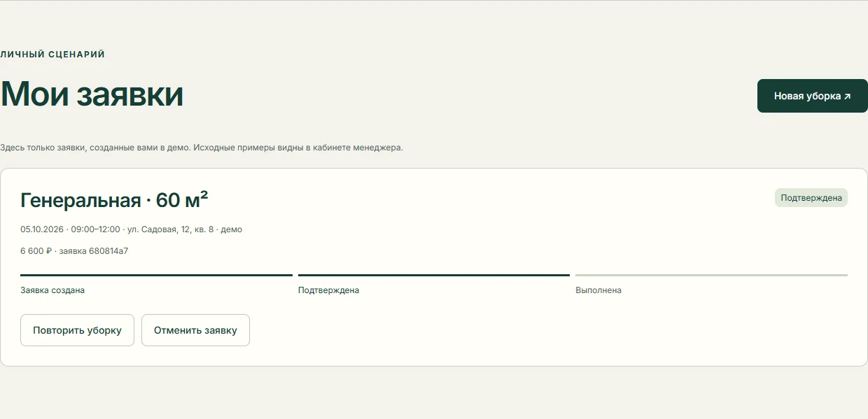Select the first progress bar segment above Заявка создана
868x419 pixels.
coord(156,275)
